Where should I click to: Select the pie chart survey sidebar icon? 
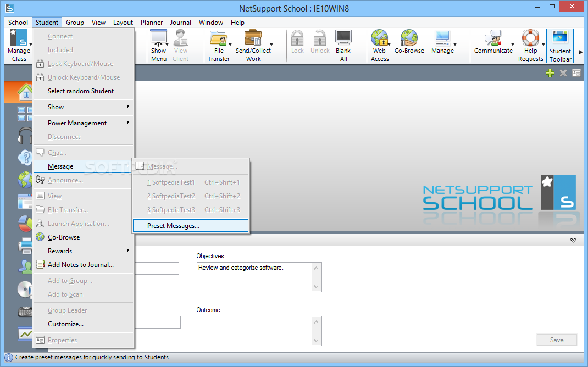25,224
